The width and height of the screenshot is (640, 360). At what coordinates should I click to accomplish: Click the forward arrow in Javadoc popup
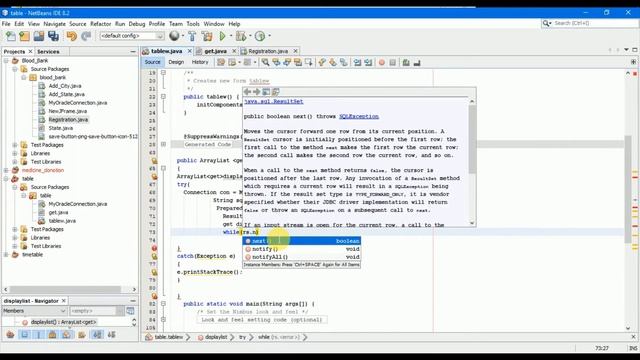pos(257,92)
